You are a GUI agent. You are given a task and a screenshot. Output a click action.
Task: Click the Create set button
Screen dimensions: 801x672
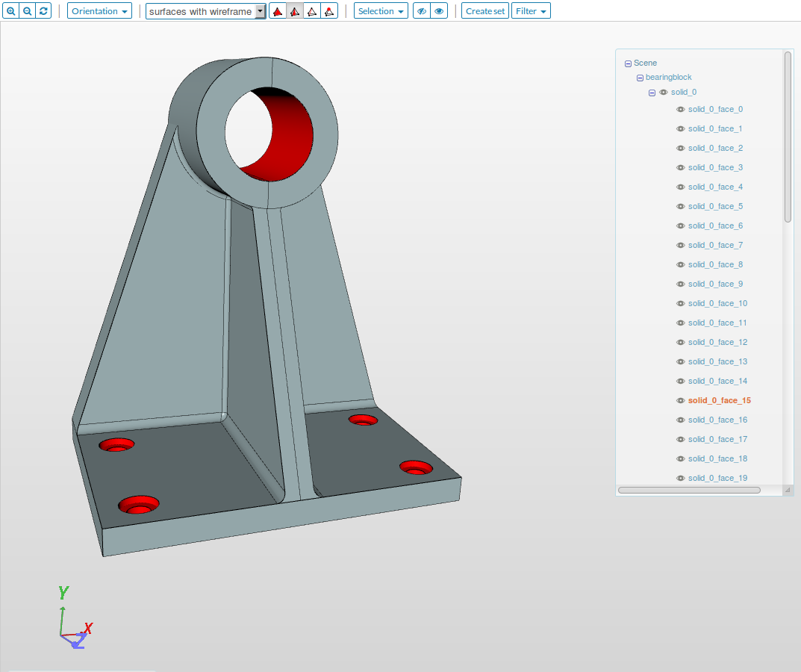(x=485, y=11)
